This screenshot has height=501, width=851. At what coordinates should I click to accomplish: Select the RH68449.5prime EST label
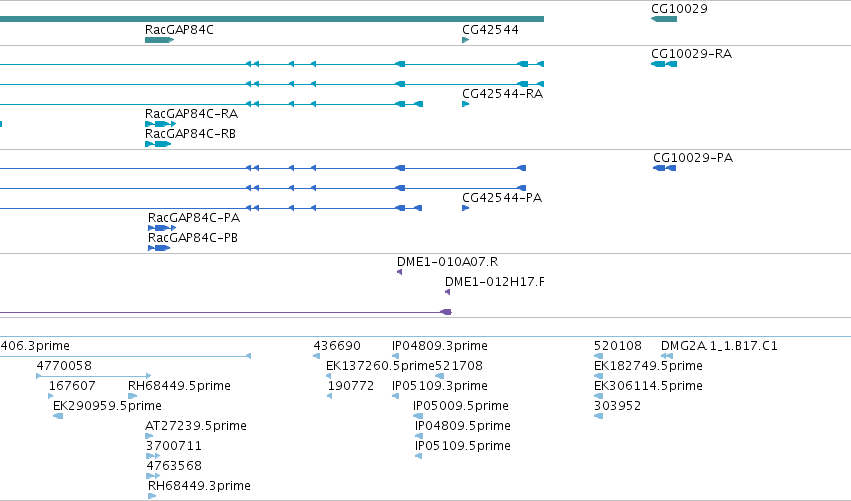[x=179, y=386]
